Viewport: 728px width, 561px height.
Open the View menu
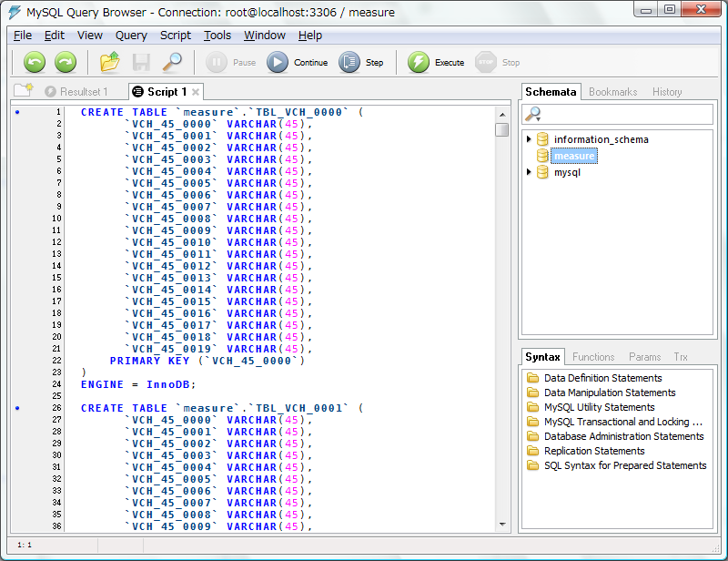pos(89,36)
